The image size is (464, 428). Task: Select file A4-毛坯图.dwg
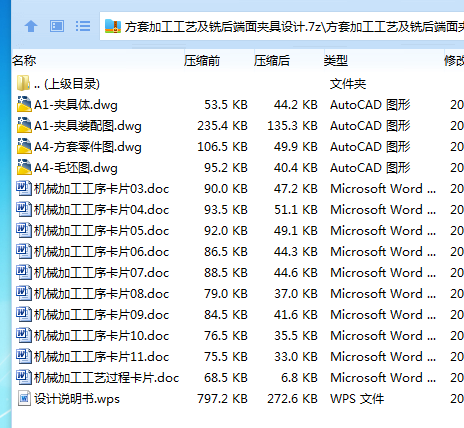pyautogui.click(x=76, y=168)
